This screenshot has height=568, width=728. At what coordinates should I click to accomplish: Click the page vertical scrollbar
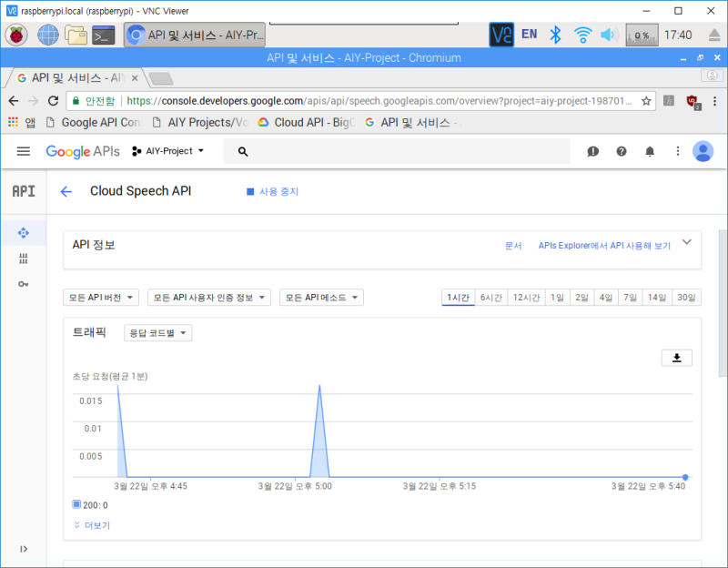[x=723, y=302]
